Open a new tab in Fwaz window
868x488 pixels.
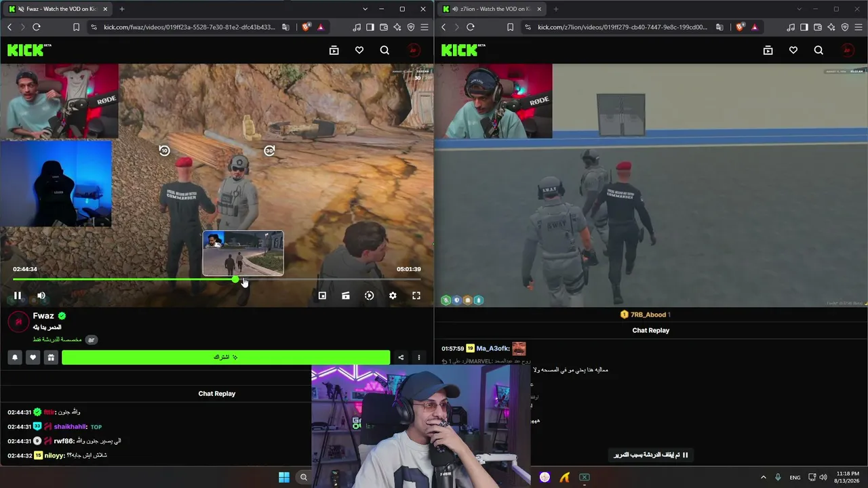click(122, 9)
